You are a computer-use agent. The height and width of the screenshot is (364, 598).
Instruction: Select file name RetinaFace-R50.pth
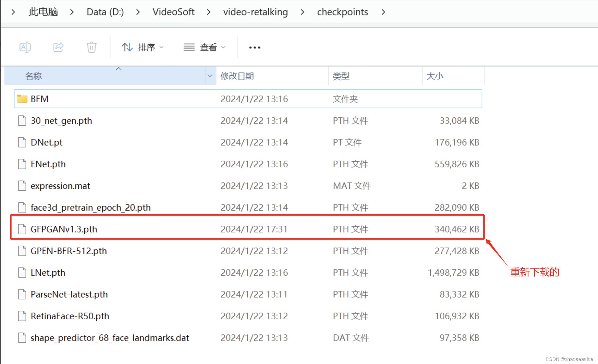click(70, 316)
